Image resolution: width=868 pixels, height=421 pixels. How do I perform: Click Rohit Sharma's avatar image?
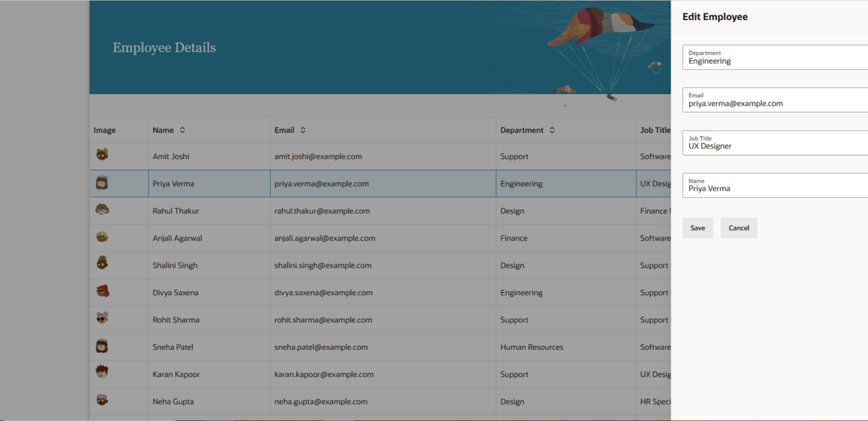point(102,318)
